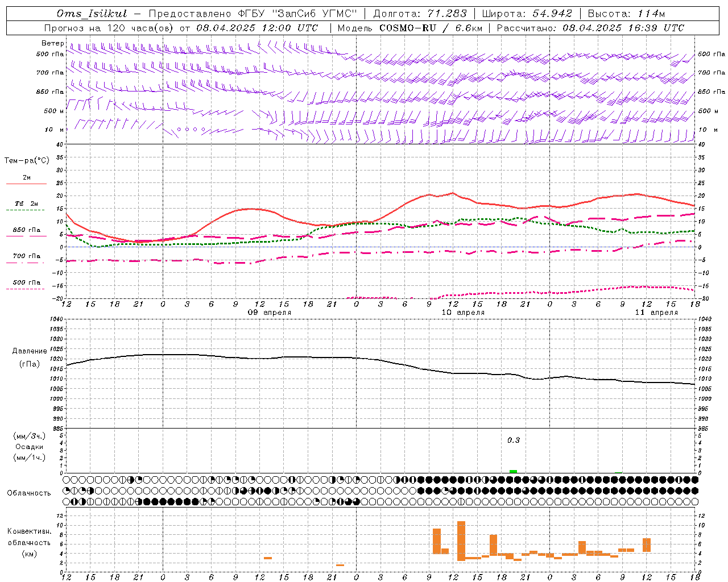Click the 'Прогноз на 120 часа(ов)' text
The image size is (728, 582).
coord(109,28)
